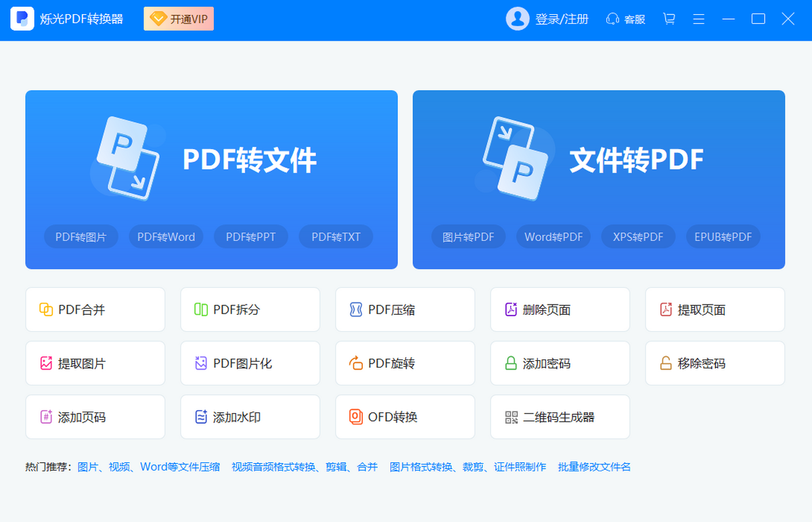Screen dimensions: 812x522
Task: Open the 批量修改文件名 recommendation link
Action: [x=594, y=466]
